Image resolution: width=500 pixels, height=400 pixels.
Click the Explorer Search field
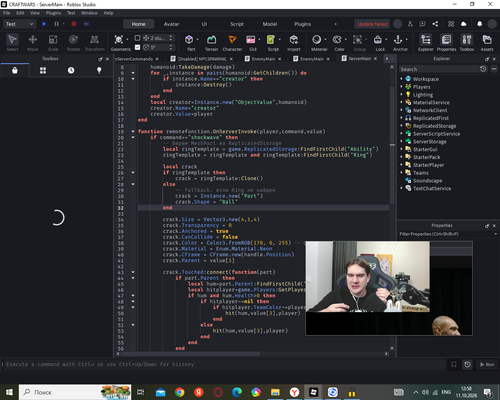[439, 69]
